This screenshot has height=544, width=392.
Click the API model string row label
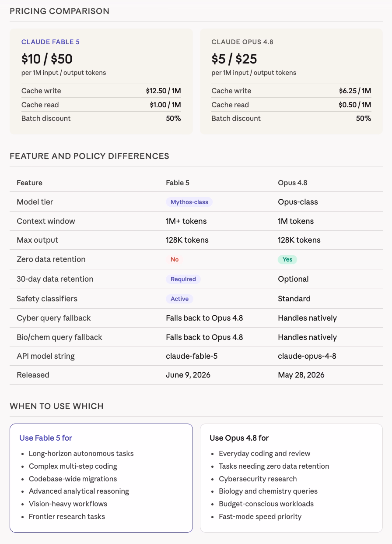pos(45,356)
